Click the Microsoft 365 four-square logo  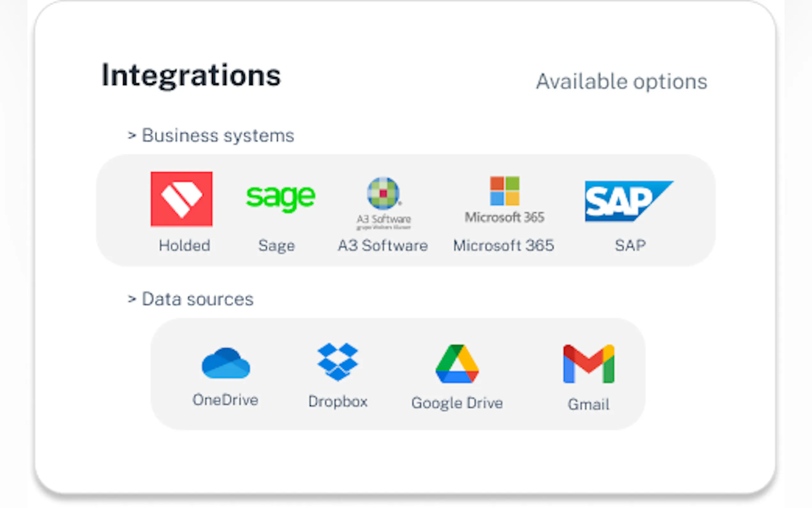tap(504, 191)
